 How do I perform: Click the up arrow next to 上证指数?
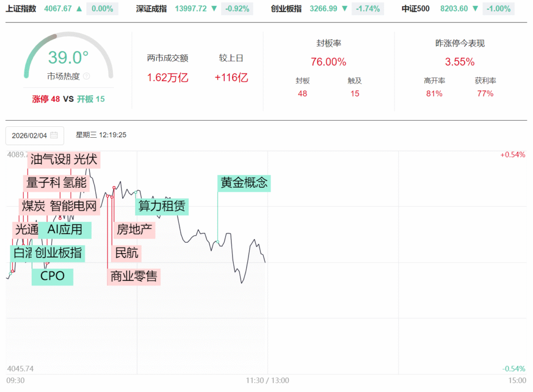click(79, 9)
